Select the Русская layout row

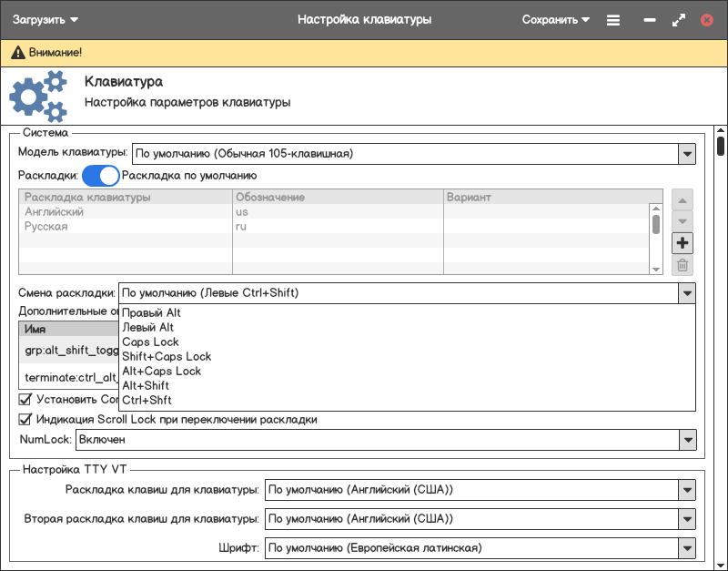coord(45,226)
